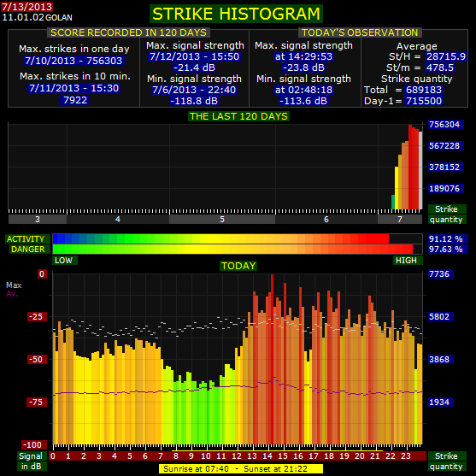Click the at 14:29:53 value
Screen dimensions: 476x476
303,56
